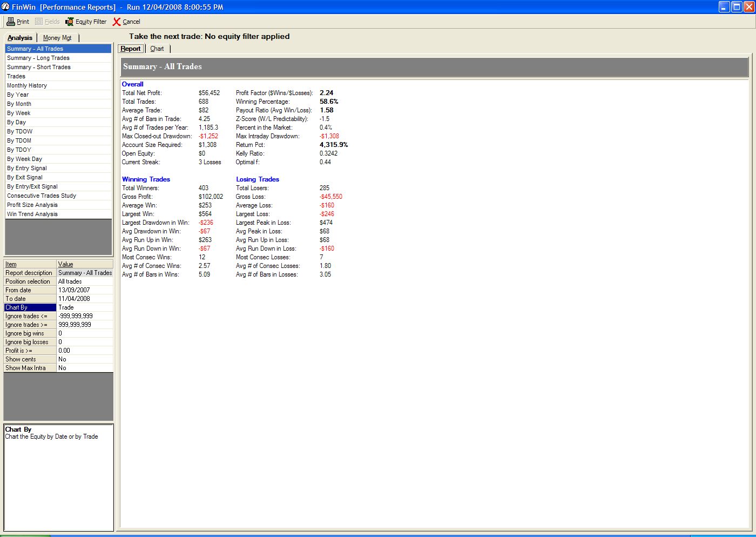Viewport: 756px width, 537px height.
Task: Click the 'Ignore trades <=' value field
Action: (85, 316)
